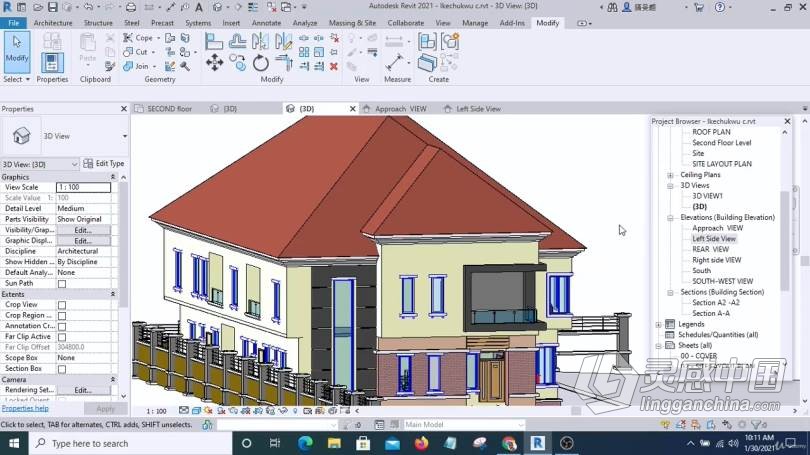Select the Align tool in Modify panel

(214, 41)
